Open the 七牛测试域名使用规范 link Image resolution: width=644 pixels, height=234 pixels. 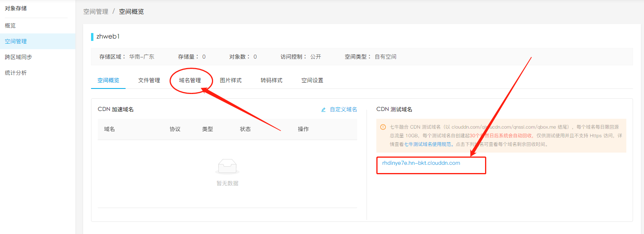tap(428, 144)
